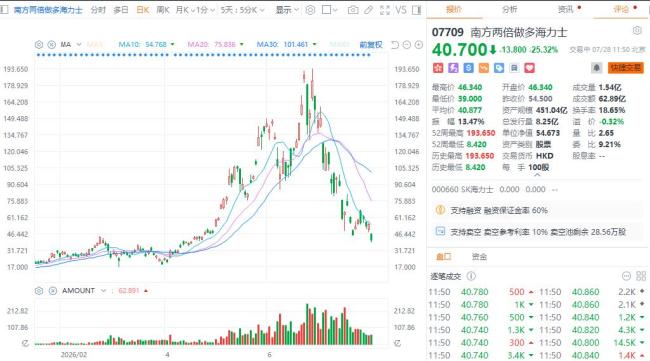
Task: Open the 5天:5分K dropdown
Action: click(242, 10)
